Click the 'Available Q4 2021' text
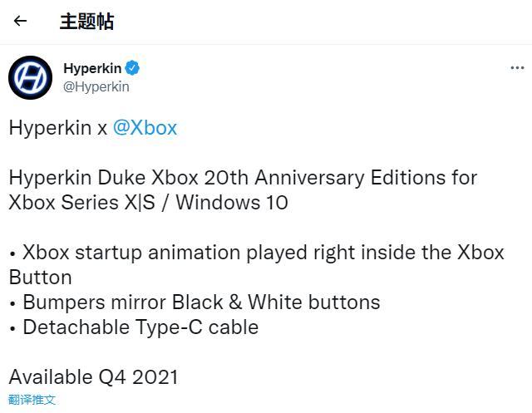The height and width of the screenshot is (413, 532). click(93, 377)
